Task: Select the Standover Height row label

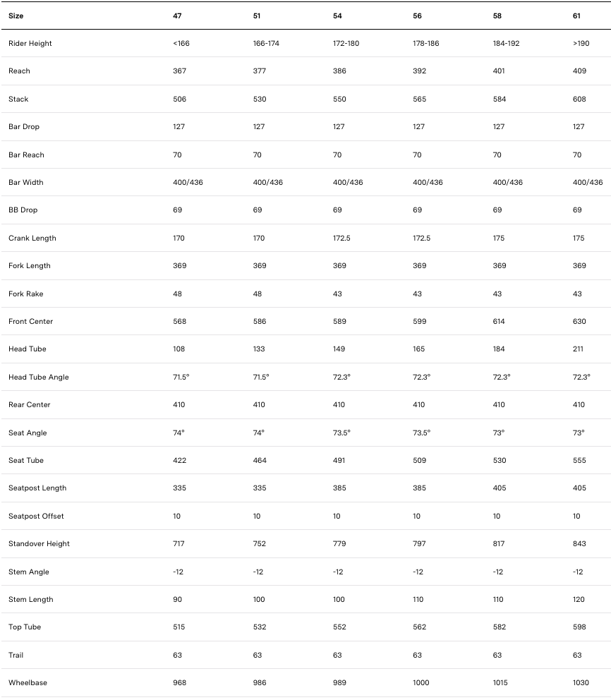Action: tap(39, 544)
